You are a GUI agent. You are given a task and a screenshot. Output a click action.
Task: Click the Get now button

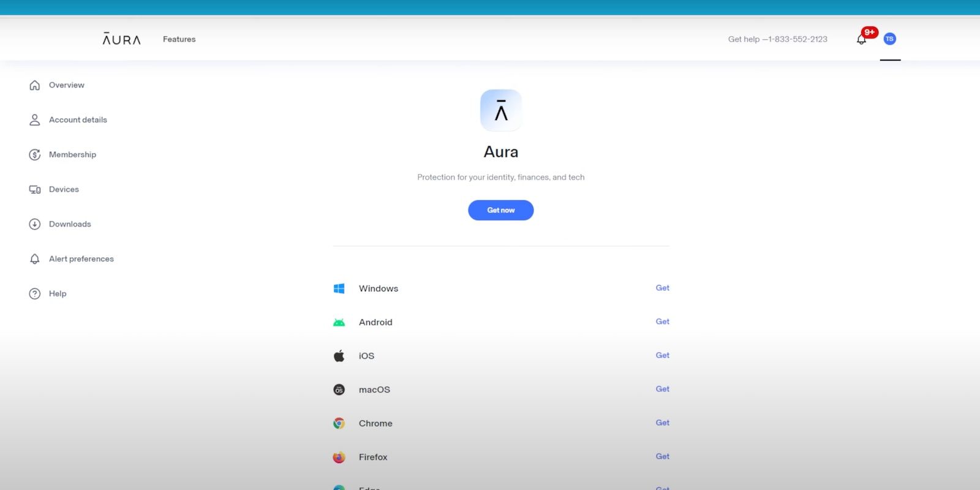click(x=501, y=210)
